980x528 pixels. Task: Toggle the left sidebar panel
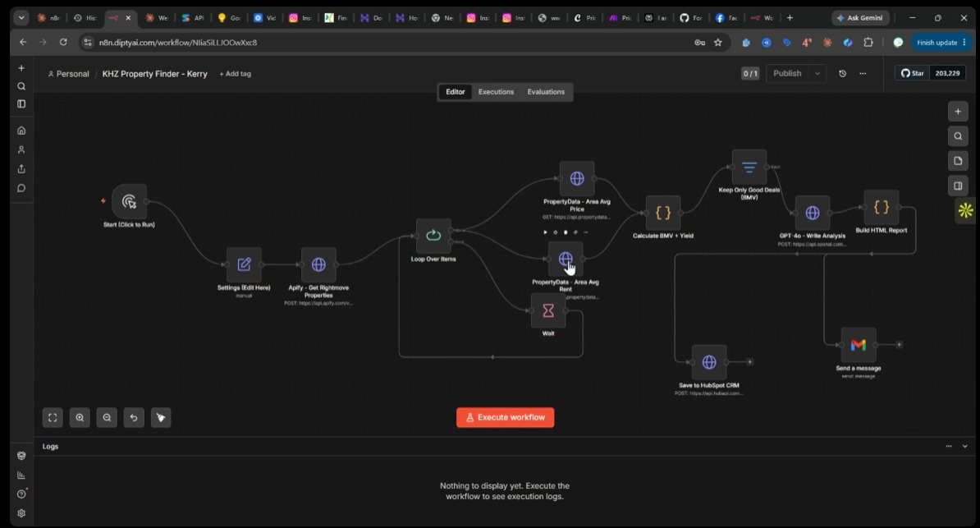click(x=21, y=103)
